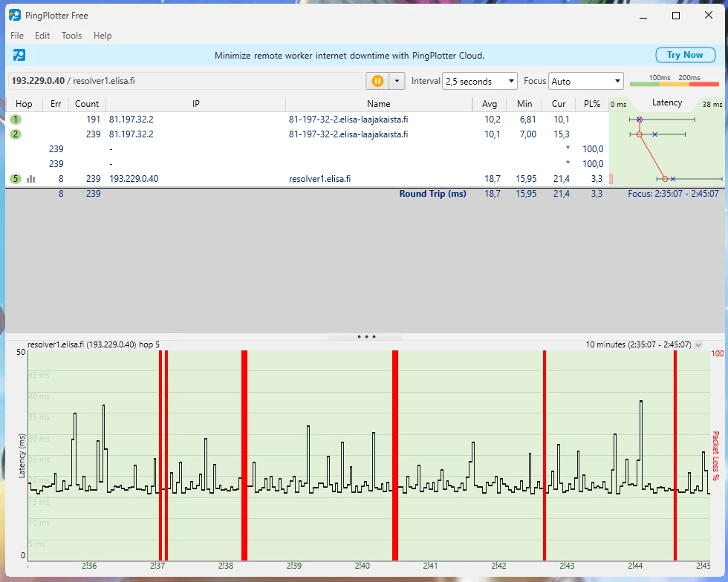Viewport: 728px width, 582px height.
Task: Click the target address field 193.229.0.40
Action: point(186,81)
